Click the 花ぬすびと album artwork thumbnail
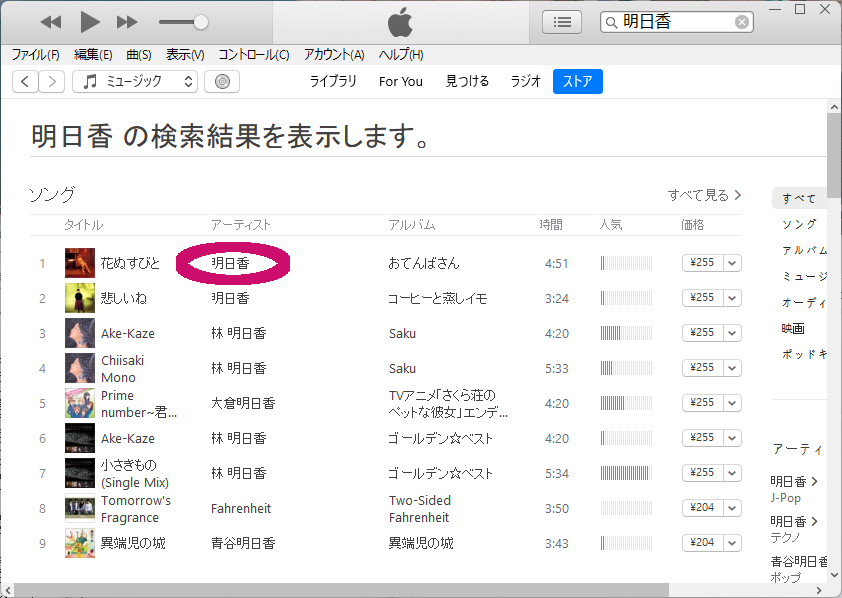The image size is (842, 598). [80, 263]
